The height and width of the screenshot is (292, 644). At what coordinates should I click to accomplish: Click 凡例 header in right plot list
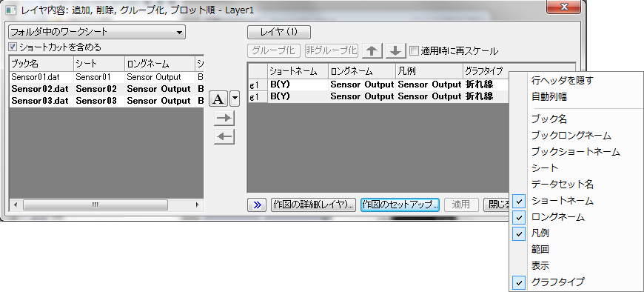coord(429,71)
